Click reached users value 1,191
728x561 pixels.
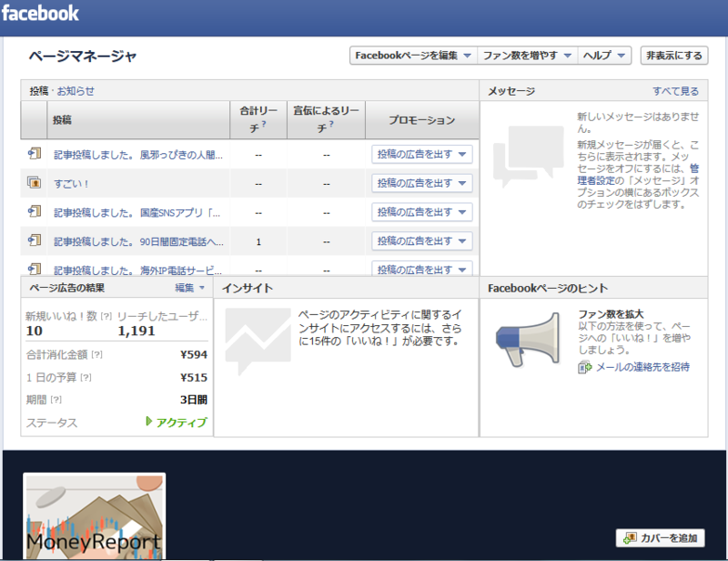[x=136, y=331]
